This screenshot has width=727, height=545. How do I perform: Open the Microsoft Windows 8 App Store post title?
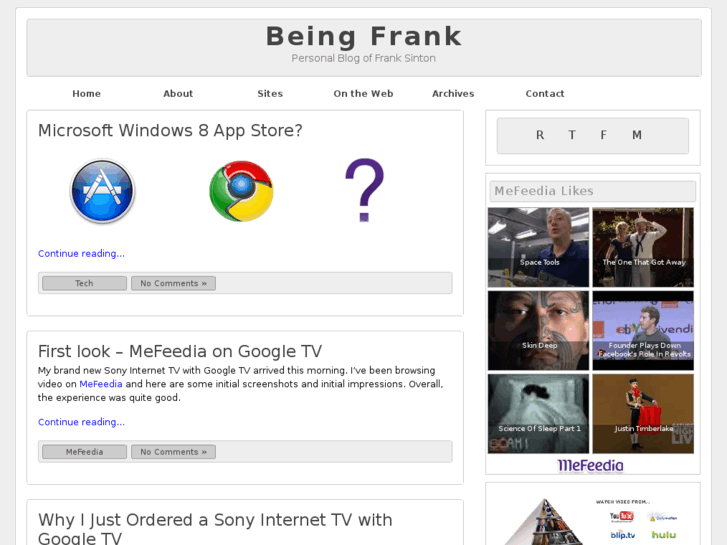coord(170,131)
